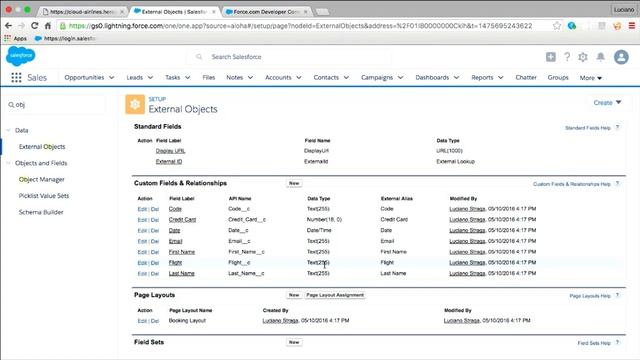Screen dimensions: 640x360
Task: Click Standard Fields Help question icon
Action: click(x=618, y=127)
